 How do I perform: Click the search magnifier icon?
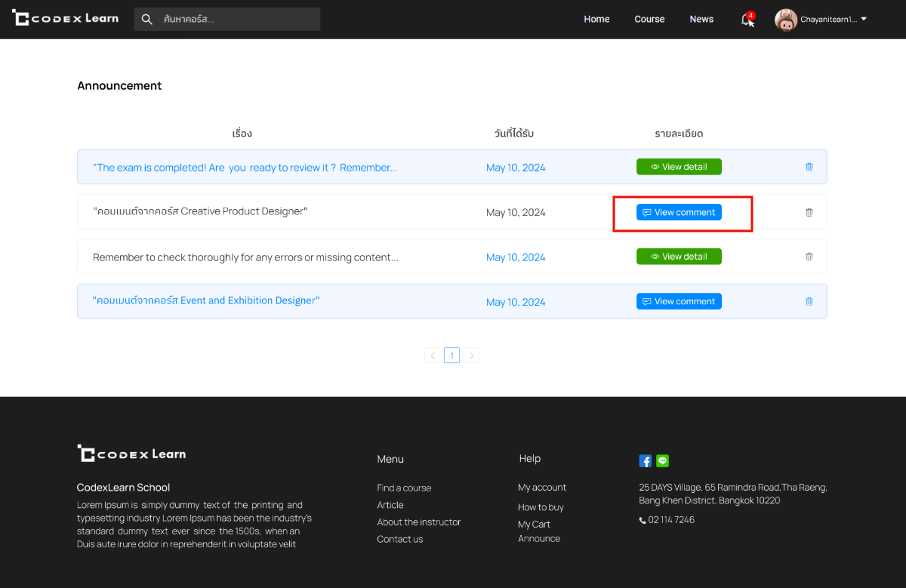pyautogui.click(x=147, y=20)
